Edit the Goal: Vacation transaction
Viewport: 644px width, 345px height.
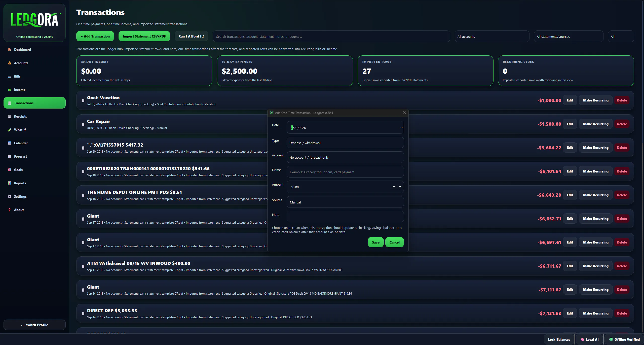coord(570,100)
